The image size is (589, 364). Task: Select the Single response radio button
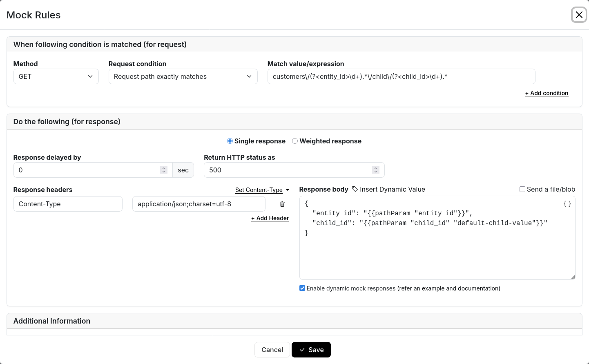[x=230, y=141]
